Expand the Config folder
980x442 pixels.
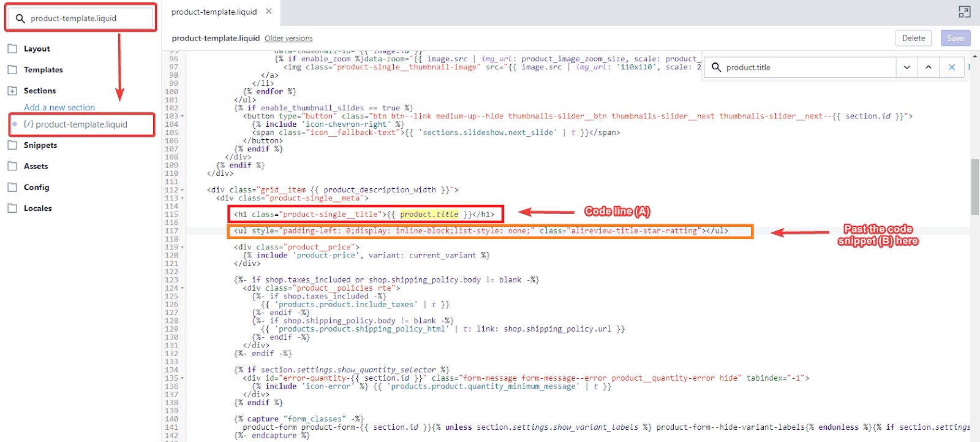pos(37,188)
